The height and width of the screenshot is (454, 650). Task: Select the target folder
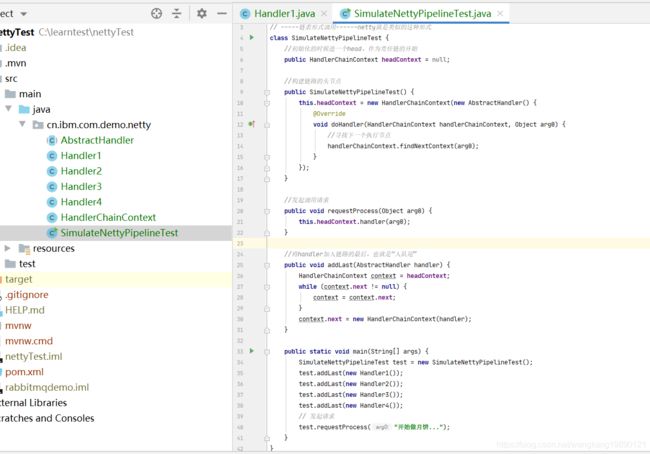point(18,279)
